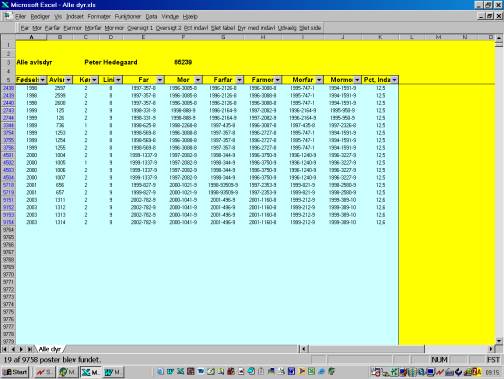Viewport: 504px width, 379px height.
Task: Select the cell containing Alle avlsdyr
Action: pos(34,62)
